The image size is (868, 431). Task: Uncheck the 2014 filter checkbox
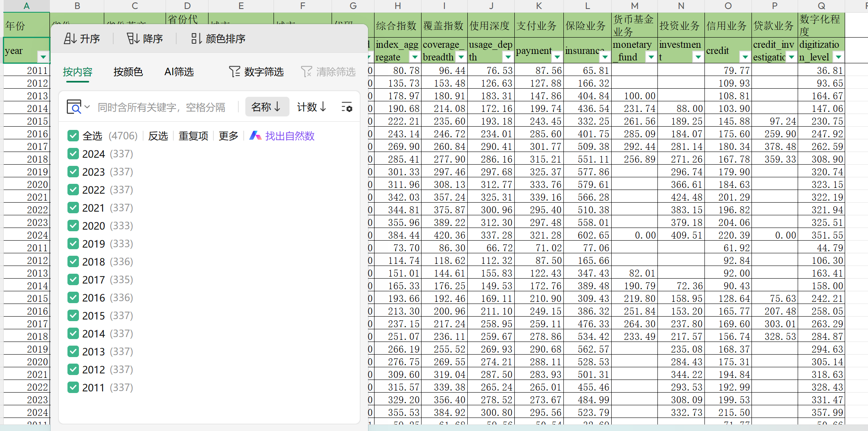pyautogui.click(x=73, y=333)
